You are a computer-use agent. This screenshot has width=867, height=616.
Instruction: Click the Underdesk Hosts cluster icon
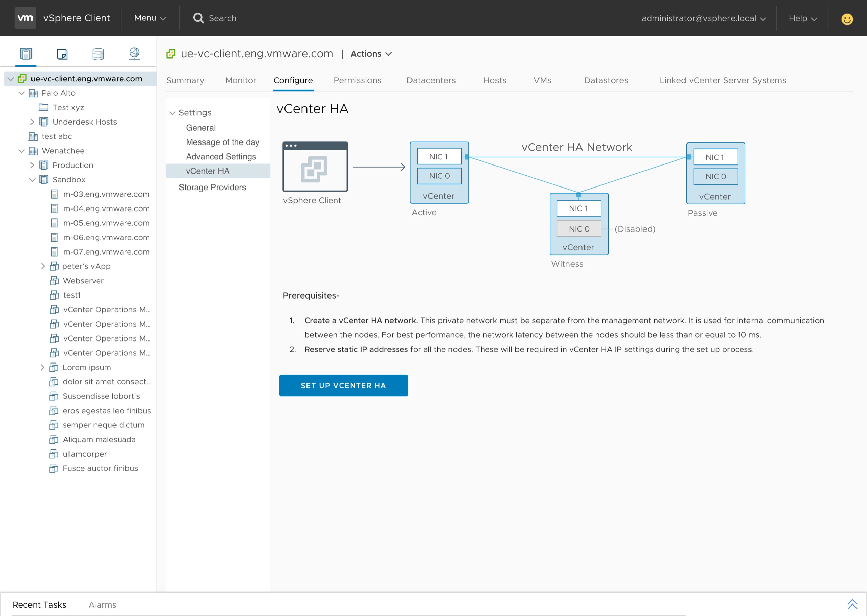tap(44, 122)
